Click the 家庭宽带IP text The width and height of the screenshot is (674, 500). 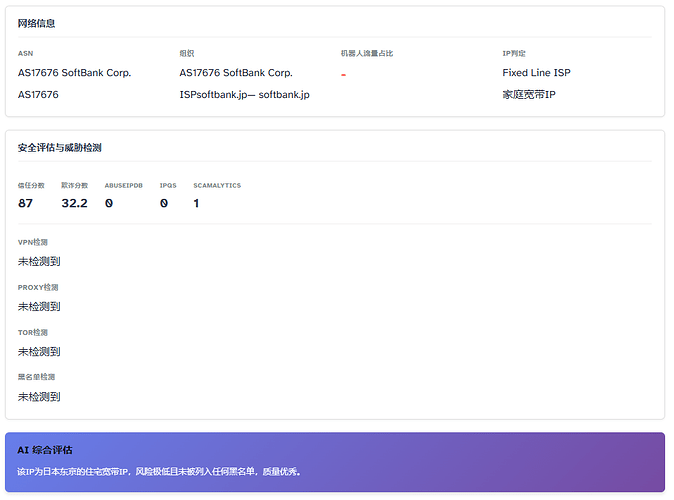coord(529,95)
